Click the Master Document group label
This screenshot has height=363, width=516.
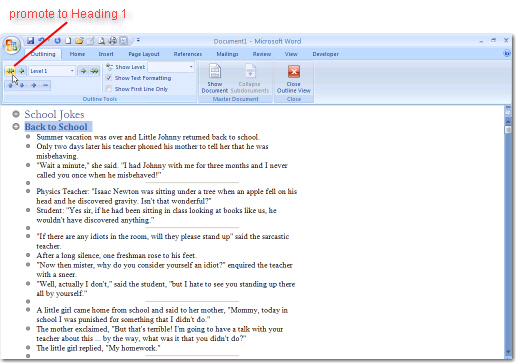tap(236, 99)
